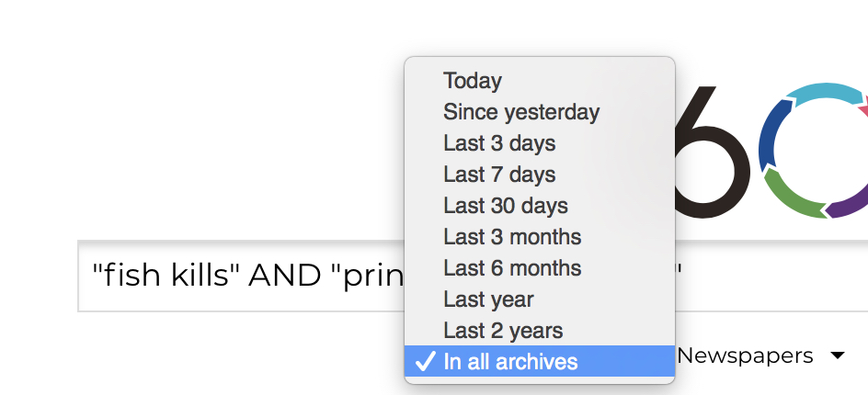Select "Today" from the date menu
The image size is (868, 395).
pyautogui.click(x=473, y=81)
